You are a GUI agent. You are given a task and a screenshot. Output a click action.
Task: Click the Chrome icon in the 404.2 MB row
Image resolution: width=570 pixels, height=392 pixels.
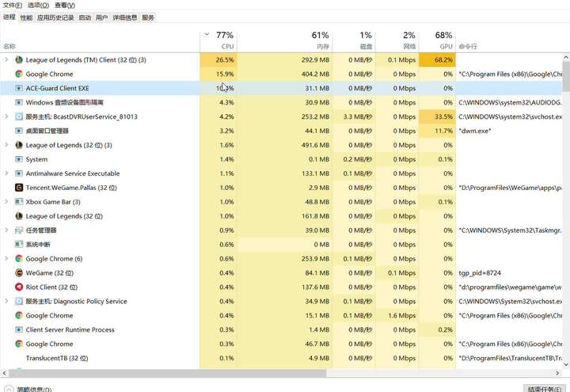point(19,74)
